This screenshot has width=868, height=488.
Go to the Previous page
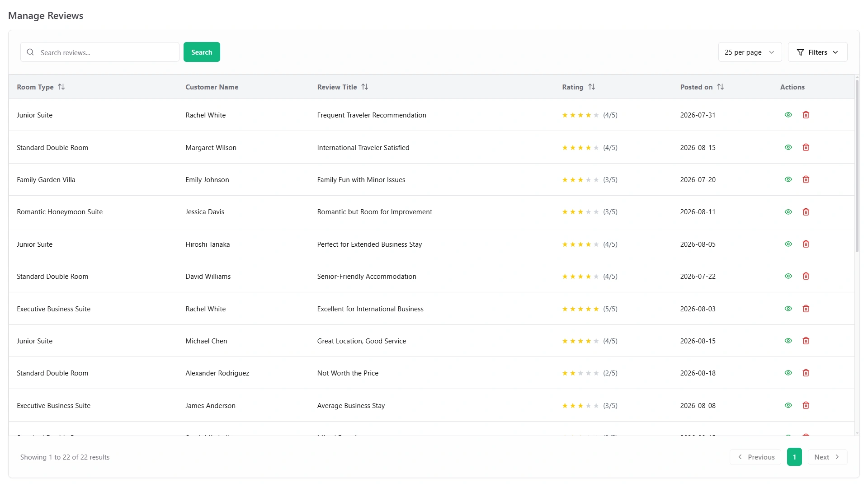pos(755,457)
